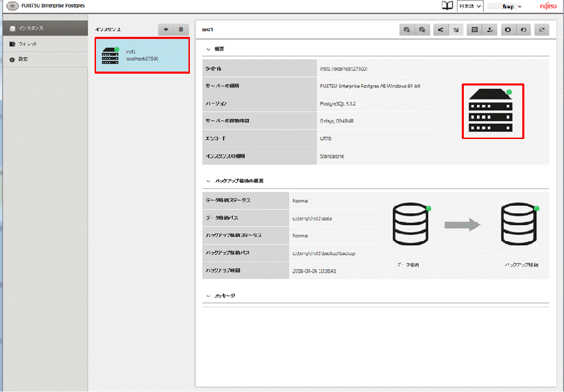Click the FUJITSU Enterprise Postgres AE Windows value

click(370, 86)
